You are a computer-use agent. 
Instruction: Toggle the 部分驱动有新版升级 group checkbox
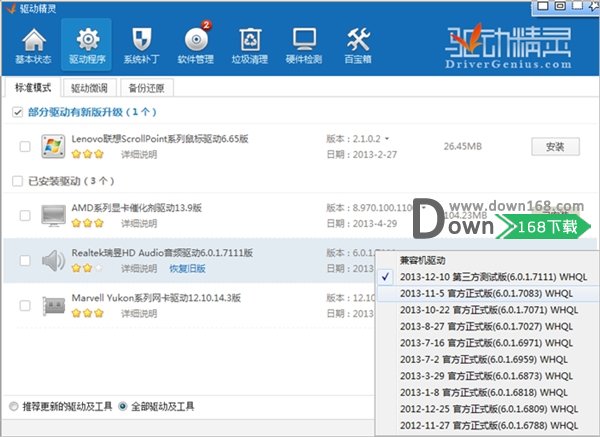17,112
